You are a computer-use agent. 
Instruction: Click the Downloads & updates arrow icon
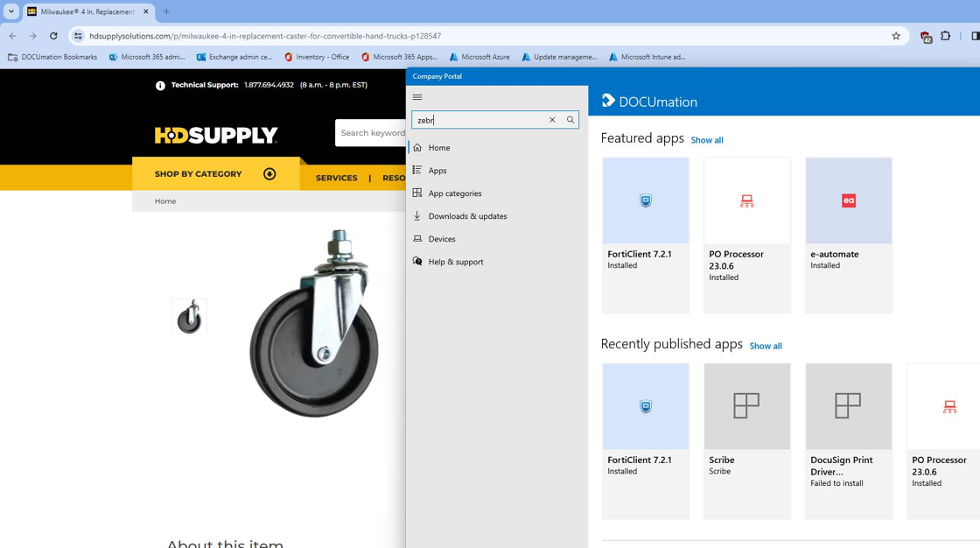[x=417, y=216]
